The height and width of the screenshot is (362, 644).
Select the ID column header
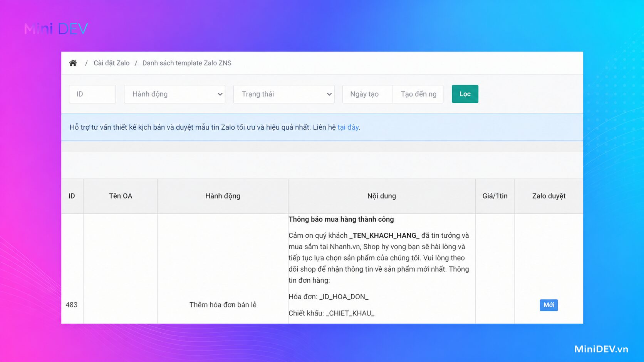pos(72,196)
